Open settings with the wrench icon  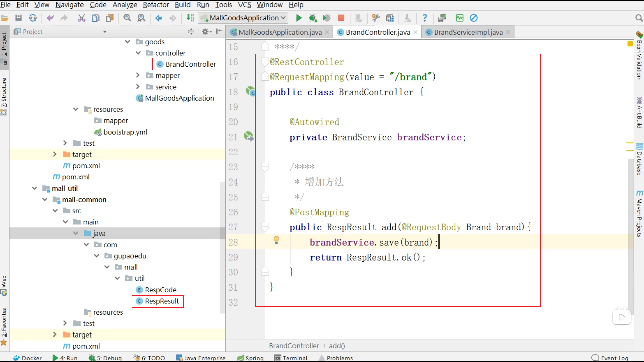(376, 18)
